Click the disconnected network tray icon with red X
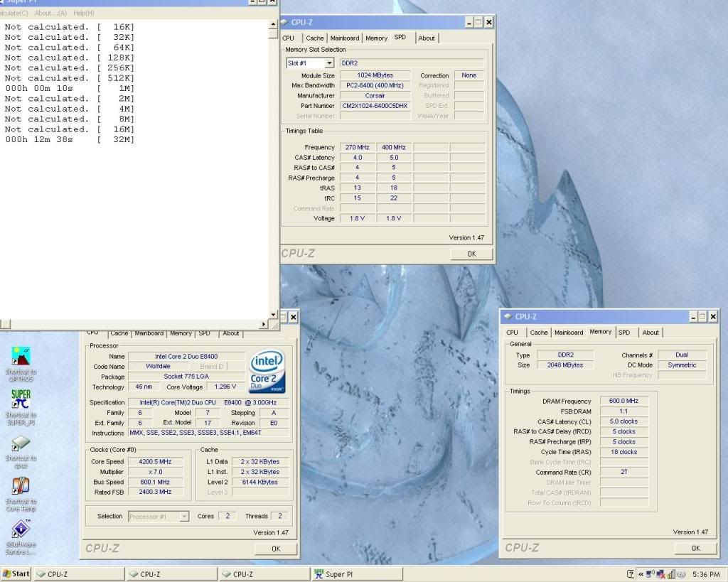 660,574
